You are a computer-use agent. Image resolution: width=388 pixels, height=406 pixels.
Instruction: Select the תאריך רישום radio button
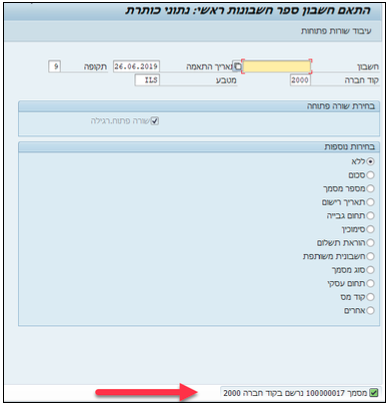(370, 202)
